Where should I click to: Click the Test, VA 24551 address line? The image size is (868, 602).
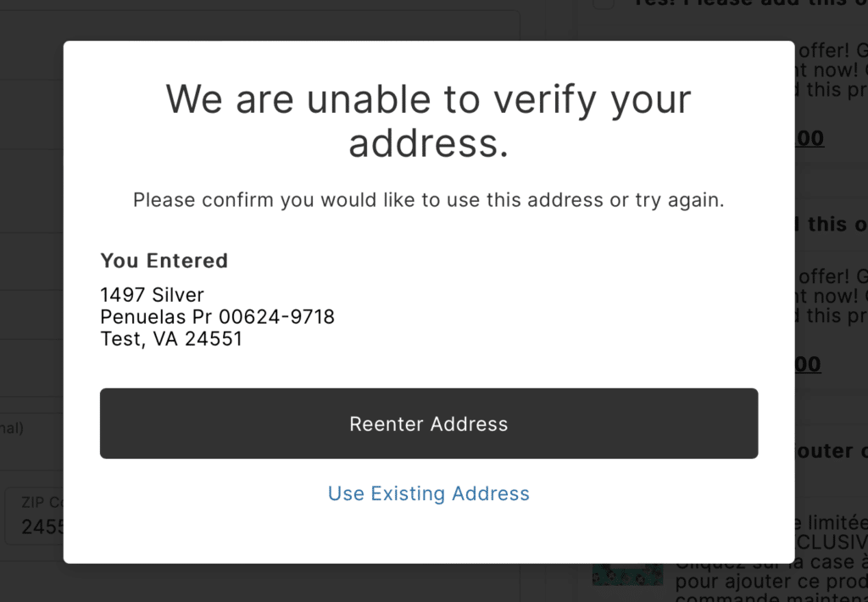[170, 338]
